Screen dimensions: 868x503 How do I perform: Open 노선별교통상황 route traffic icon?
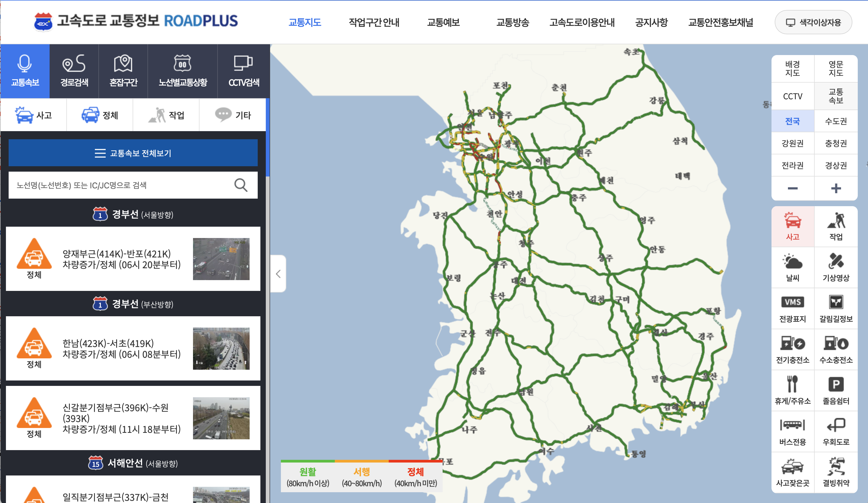182,64
